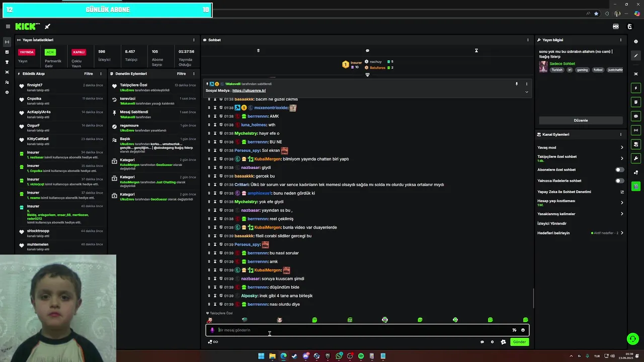
Task: Open the emoji picker in message box
Action: pyautogui.click(x=523, y=330)
